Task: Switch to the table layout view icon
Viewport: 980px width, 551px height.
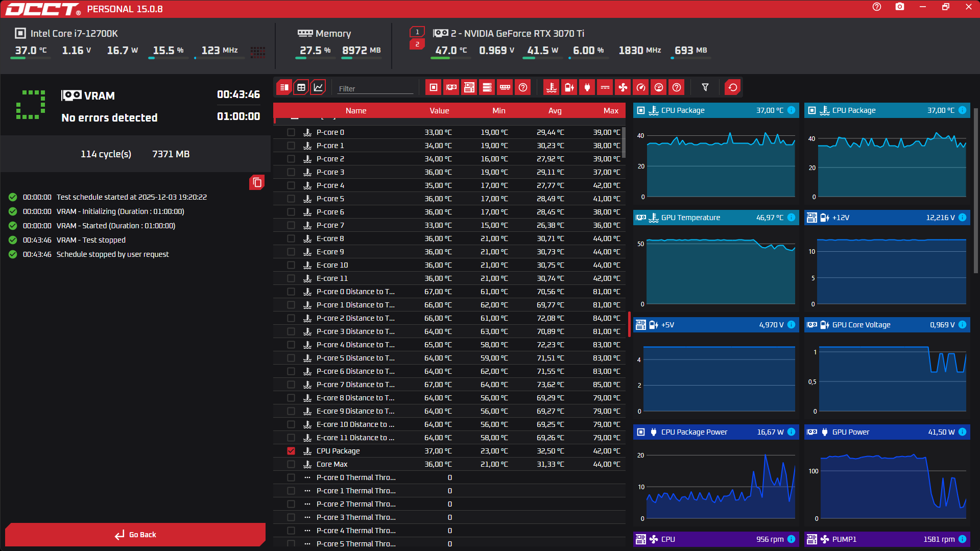Action: (301, 87)
